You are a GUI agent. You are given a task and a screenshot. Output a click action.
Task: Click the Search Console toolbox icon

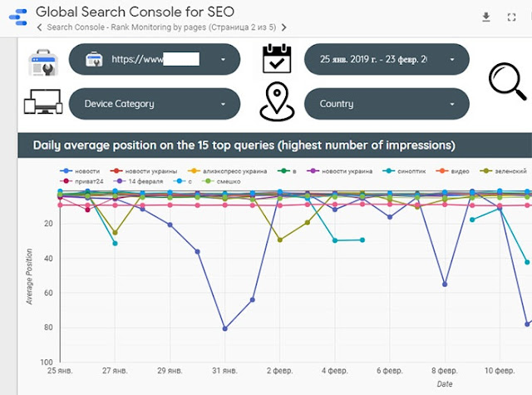[x=42, y=62]
